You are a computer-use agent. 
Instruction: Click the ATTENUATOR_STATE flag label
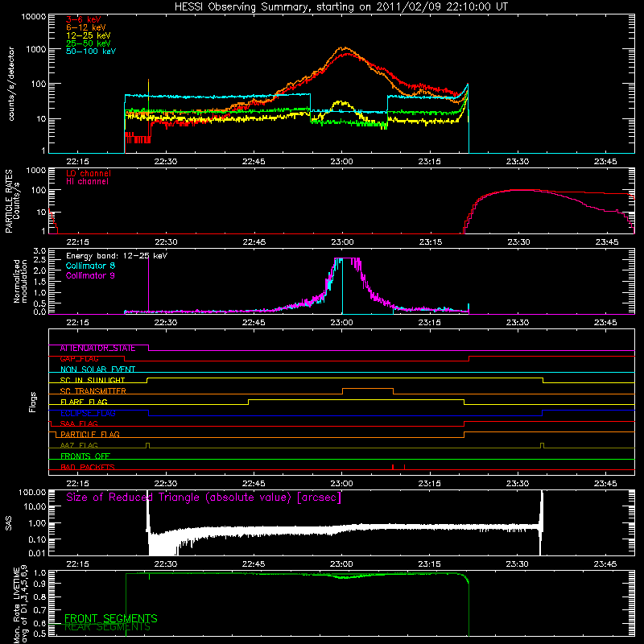coord(97,349)
